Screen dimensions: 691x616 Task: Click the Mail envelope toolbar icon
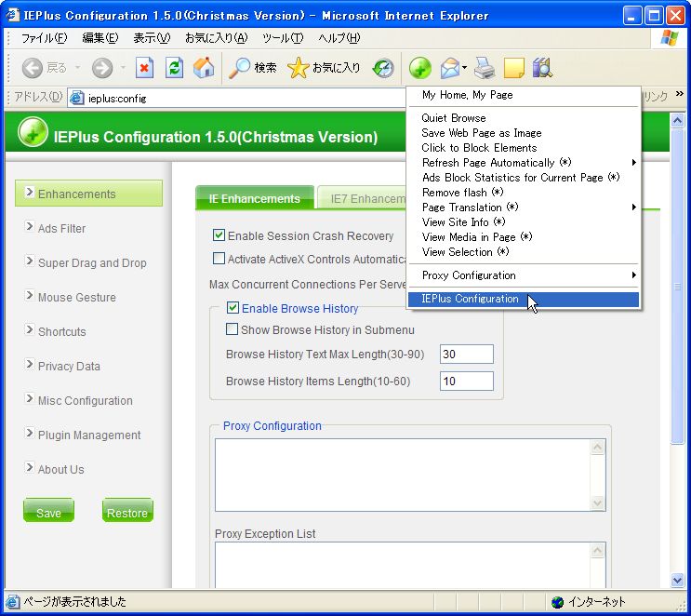[450, 68]
